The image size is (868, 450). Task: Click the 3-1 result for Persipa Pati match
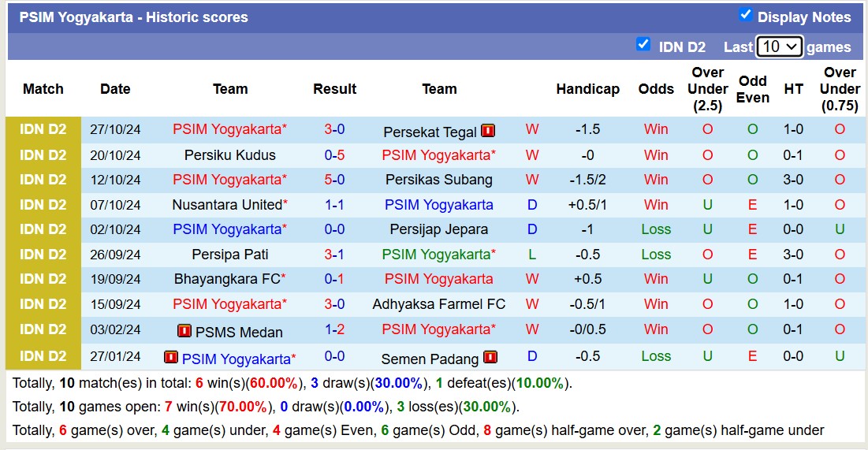pyautogui.click(x=334, y=255)
